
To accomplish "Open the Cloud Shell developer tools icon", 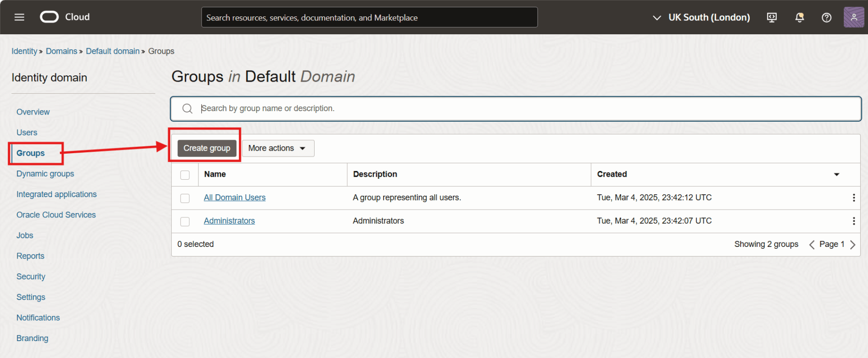I will 772,17.
